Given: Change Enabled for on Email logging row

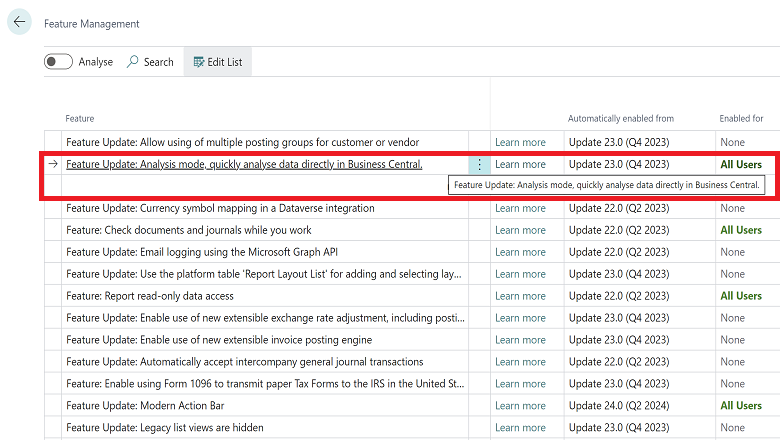Looking at the screenshot, I should pyautogui.click(x=733, y=252).
